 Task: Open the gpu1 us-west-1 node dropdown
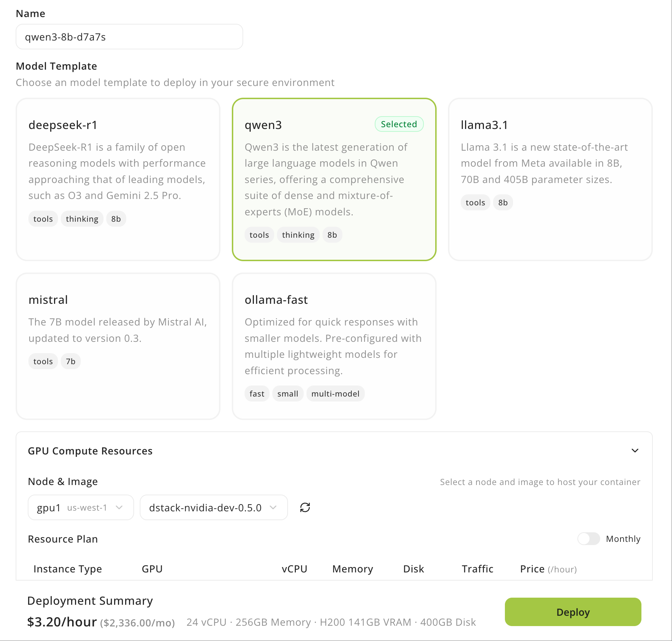click(80, 507)
